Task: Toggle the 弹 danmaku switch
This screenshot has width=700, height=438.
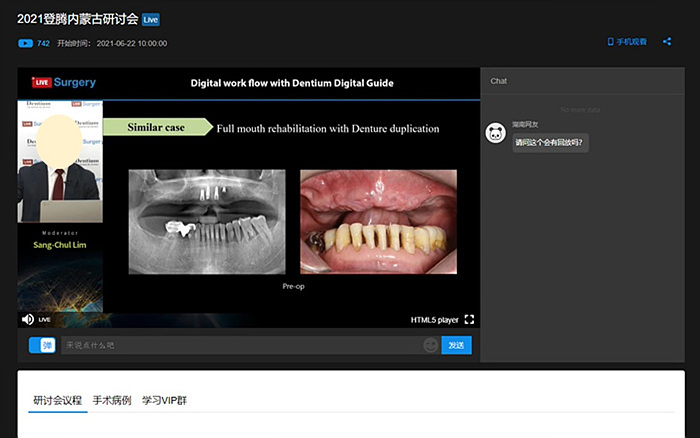Action: pyautogui.click(x=42, y=345)
